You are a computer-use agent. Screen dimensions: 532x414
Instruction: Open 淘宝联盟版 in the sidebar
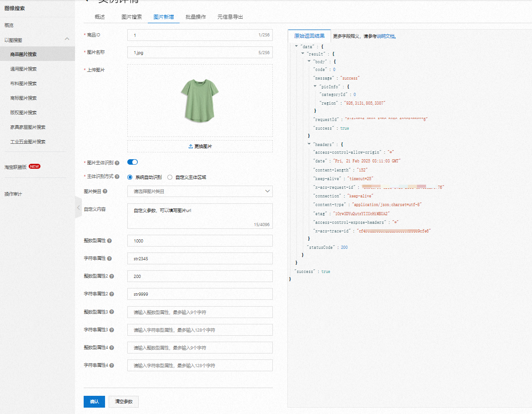pyautogui.click(x=15, y=167)
